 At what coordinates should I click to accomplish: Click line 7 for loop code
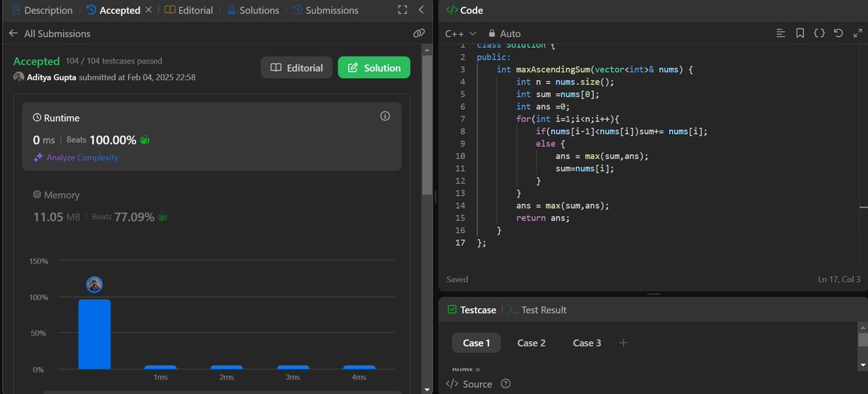[x=569, y=119]
